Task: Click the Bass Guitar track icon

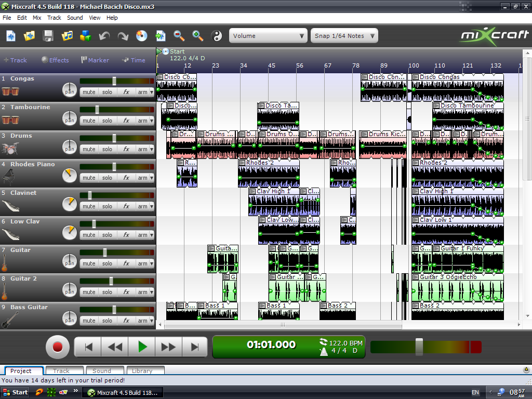Action: coord(9,320)
